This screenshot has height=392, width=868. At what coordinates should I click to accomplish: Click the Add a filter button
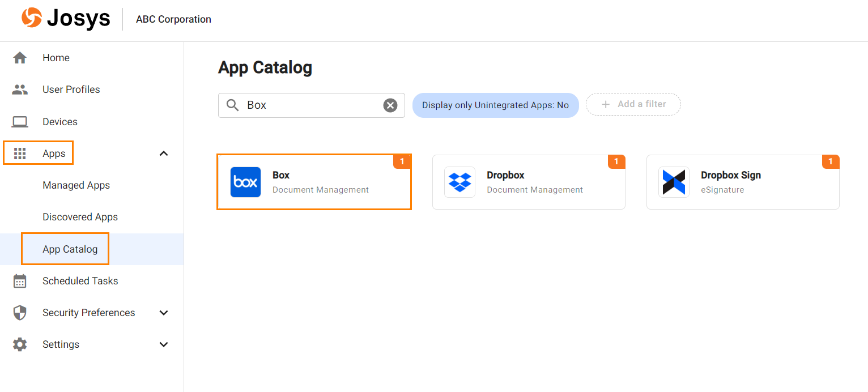(x=633, y=104)
